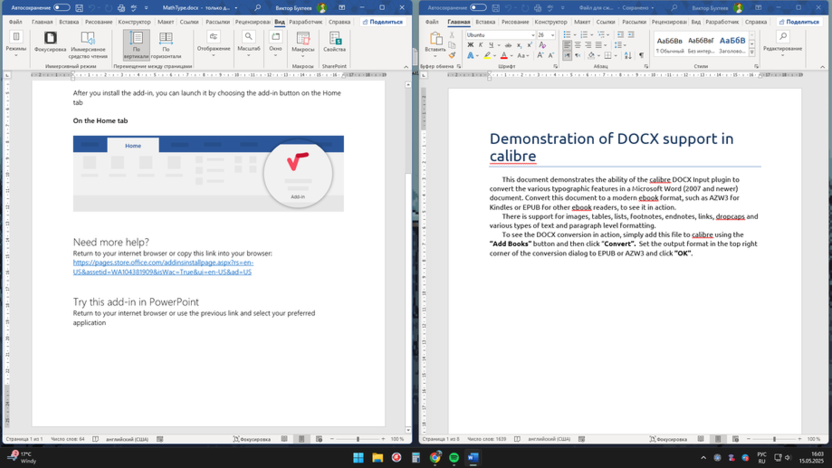Click borders icon in paragraph group
The width and height of the screenshot is (832, 468).
tap(608, 55)
